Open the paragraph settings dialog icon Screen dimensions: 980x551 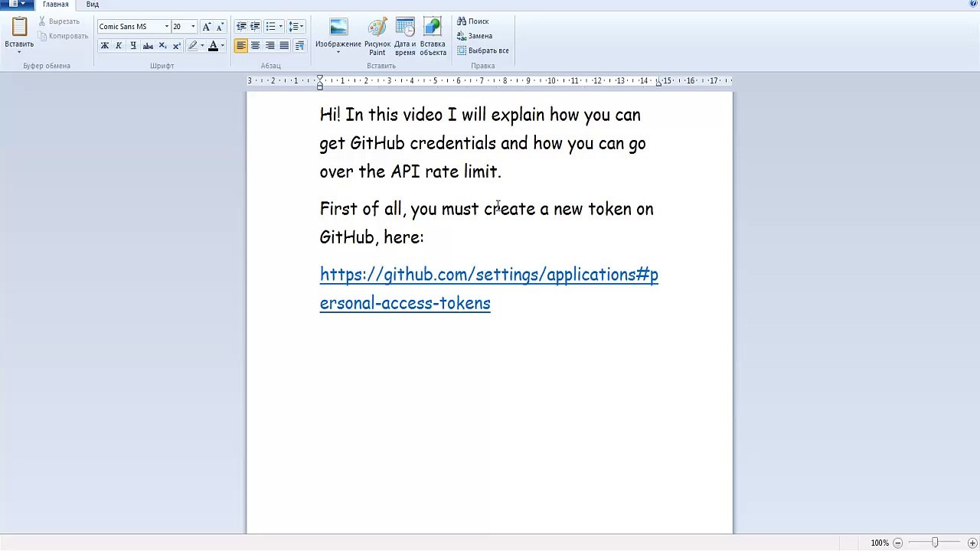(x=299, y=46)
